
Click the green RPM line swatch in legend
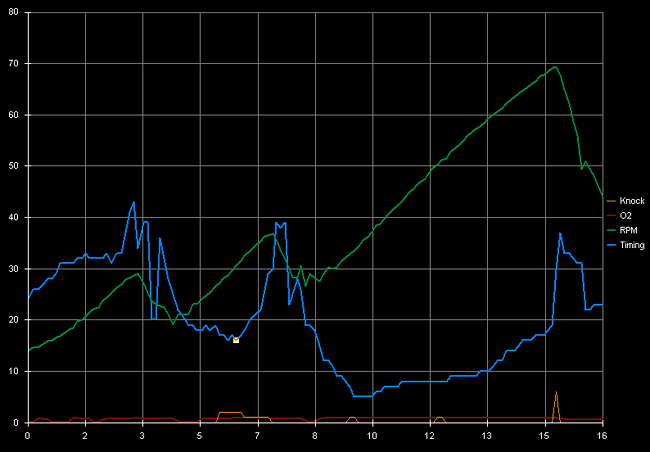coord(611,230)
